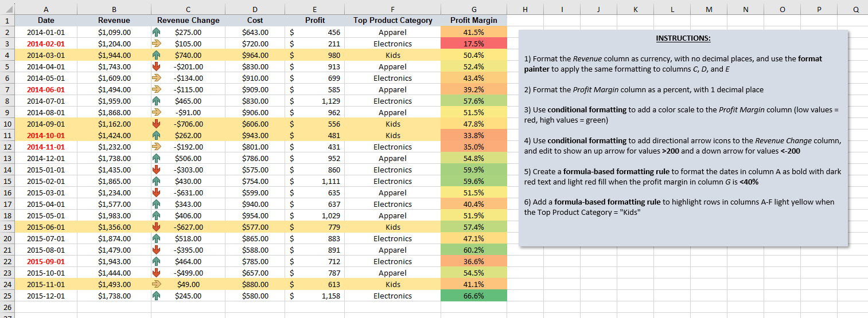Select the 'Apparel' cell in the 2014-01-01 row
Viewport: 868px width, 318px height.
[393, 33]
